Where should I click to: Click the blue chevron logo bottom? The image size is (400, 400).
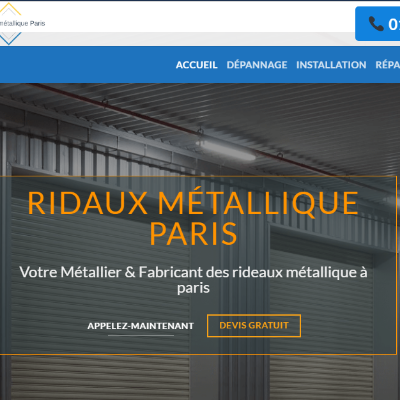pos(10,38)
